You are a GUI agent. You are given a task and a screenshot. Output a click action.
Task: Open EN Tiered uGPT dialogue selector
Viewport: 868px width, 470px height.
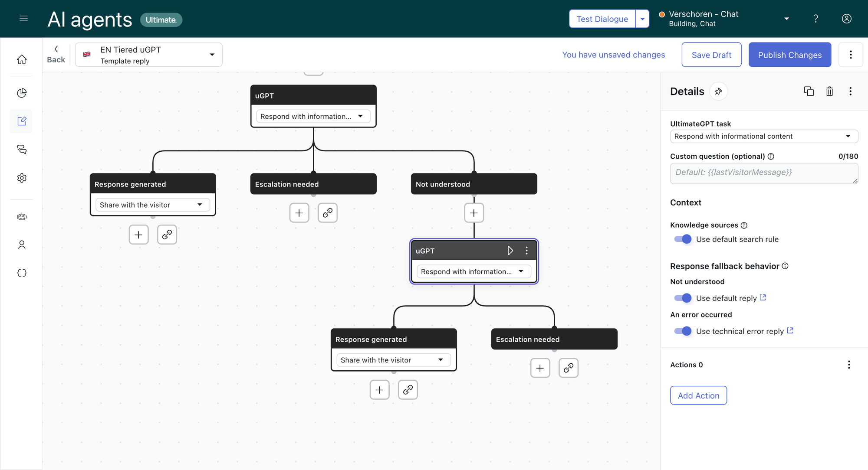pos(149,55)
